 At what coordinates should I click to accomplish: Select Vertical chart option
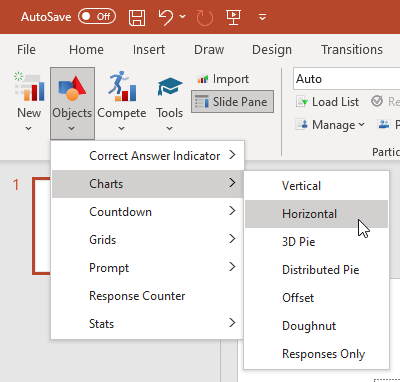(x=316, y=186)
